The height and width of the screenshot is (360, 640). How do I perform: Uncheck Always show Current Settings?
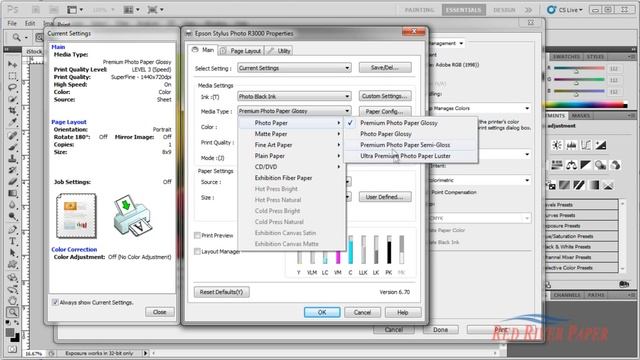56,302
